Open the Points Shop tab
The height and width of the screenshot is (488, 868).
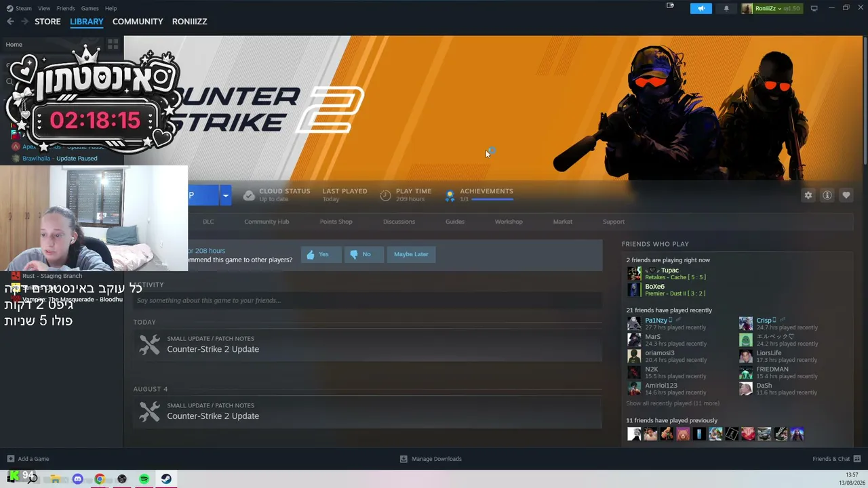click(336, 222)
